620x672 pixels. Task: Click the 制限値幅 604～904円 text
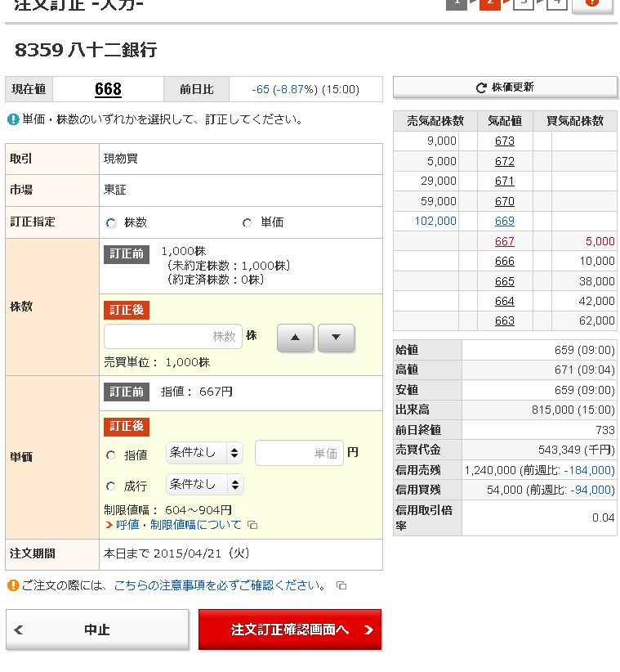click(x=167, y=510)
